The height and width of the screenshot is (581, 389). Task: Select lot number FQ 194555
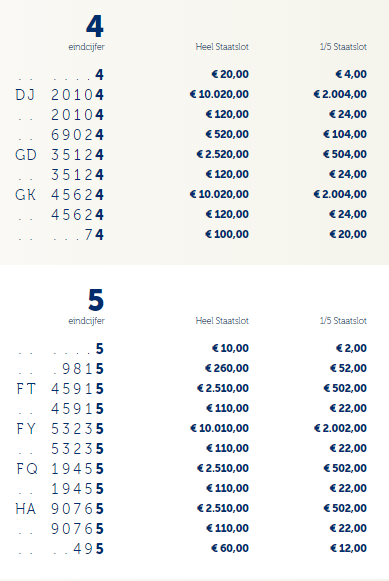point(60,469)
